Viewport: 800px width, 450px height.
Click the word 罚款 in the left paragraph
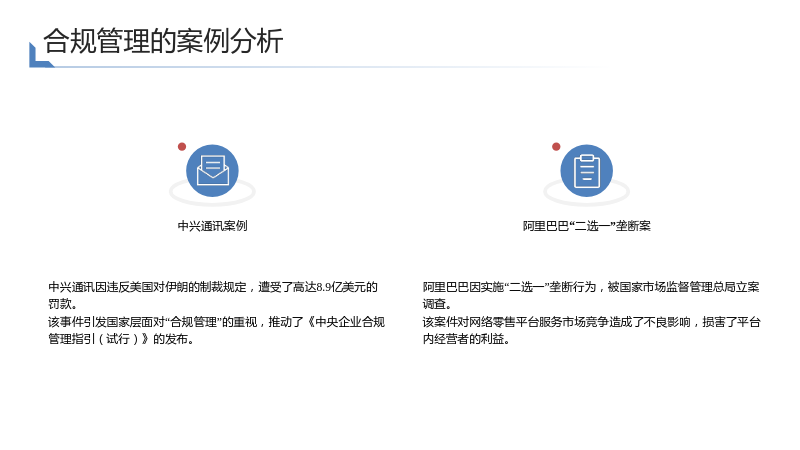tap(60, 304)
